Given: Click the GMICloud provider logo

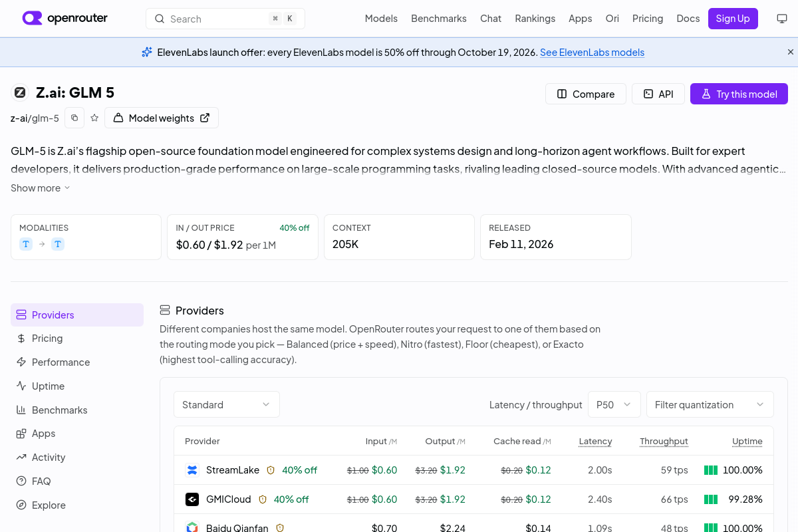Looking at the screenshot, I should pos(192,499).
